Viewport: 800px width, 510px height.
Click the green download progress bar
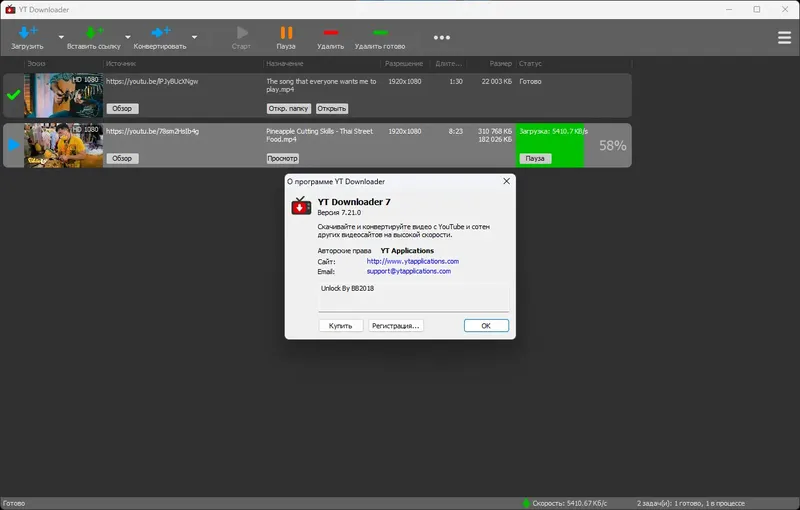click(x=550, y=145)
